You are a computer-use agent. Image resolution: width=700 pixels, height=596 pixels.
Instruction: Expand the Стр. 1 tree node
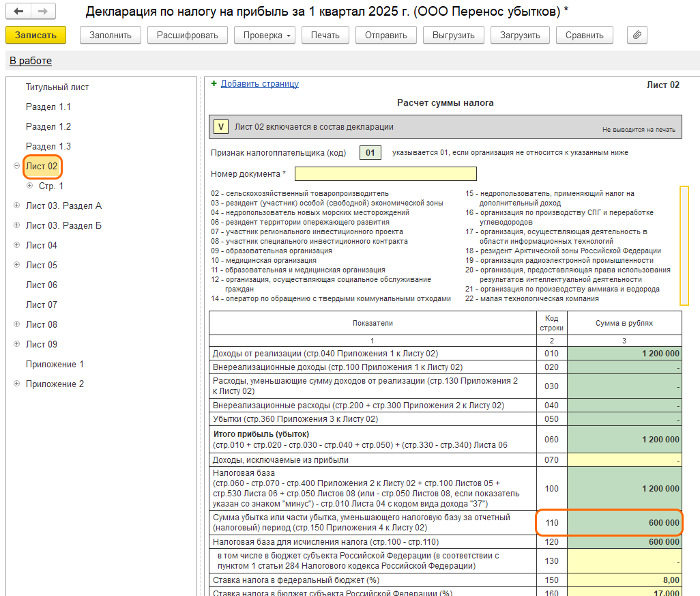tap(29, 186)
